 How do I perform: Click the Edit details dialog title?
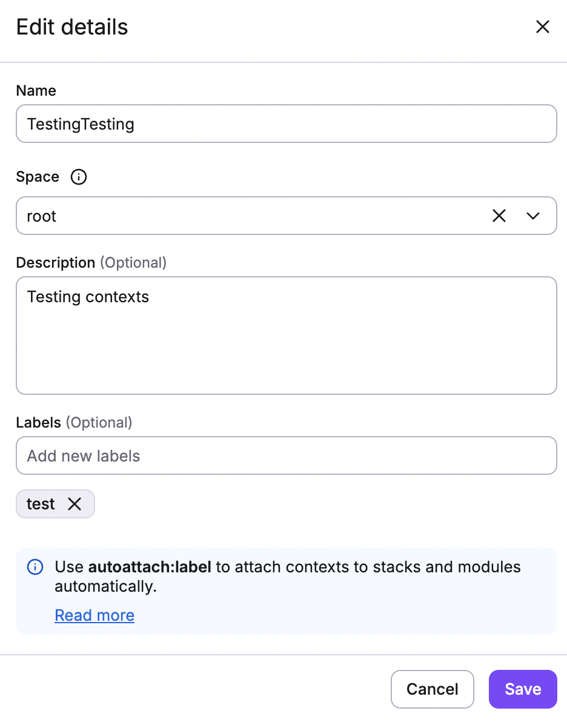pos(71,27)
